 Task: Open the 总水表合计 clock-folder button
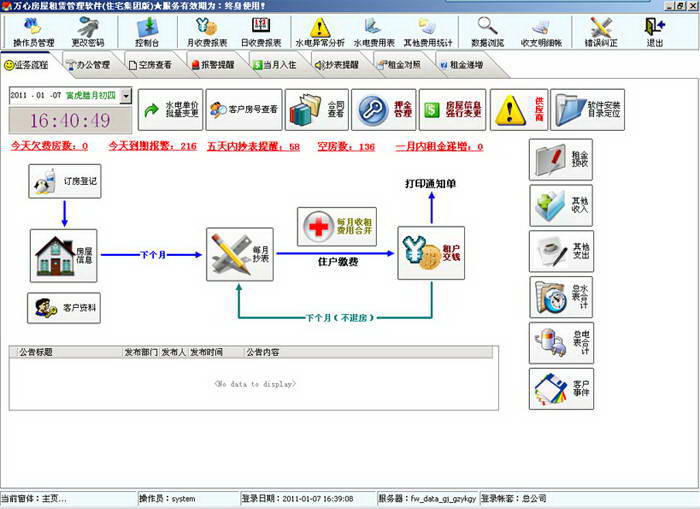click(561, 297)
